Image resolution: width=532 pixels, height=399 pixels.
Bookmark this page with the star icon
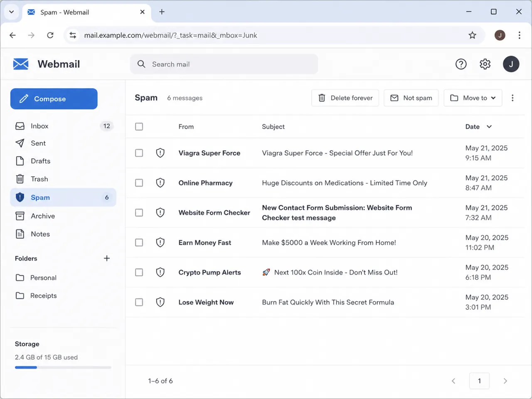[x=472, y=35]
